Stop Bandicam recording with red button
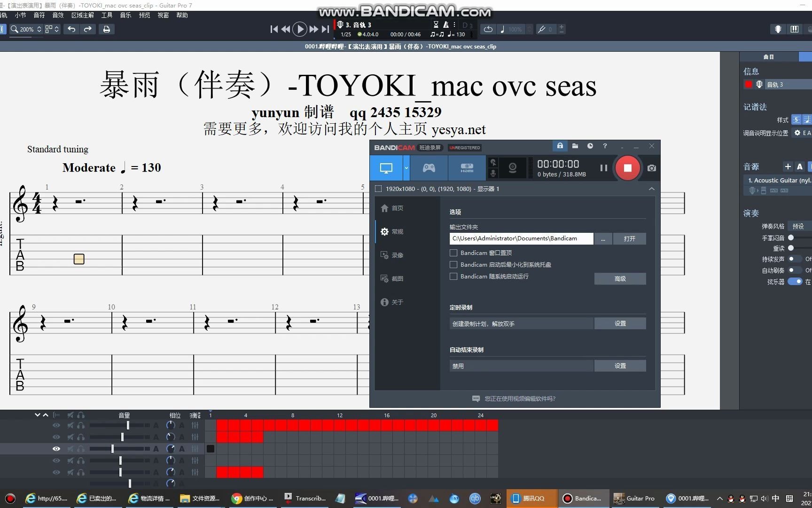This screenshot has height=508, width=812. (x=627, y=168)
